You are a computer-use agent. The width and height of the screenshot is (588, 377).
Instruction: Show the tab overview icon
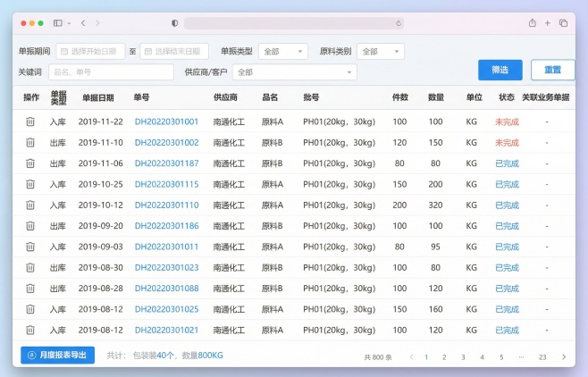coord(563,23)
